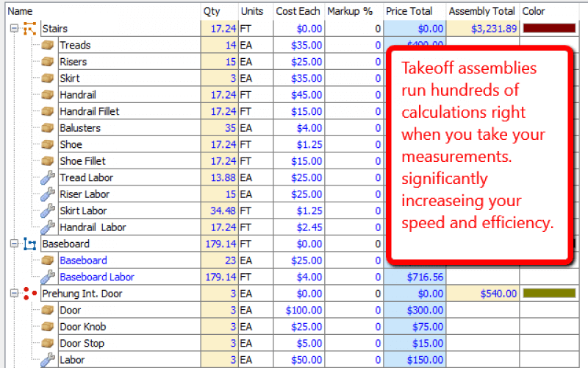Select the Tread Labor row name
The image size is (588, 368).
point(86,177)
